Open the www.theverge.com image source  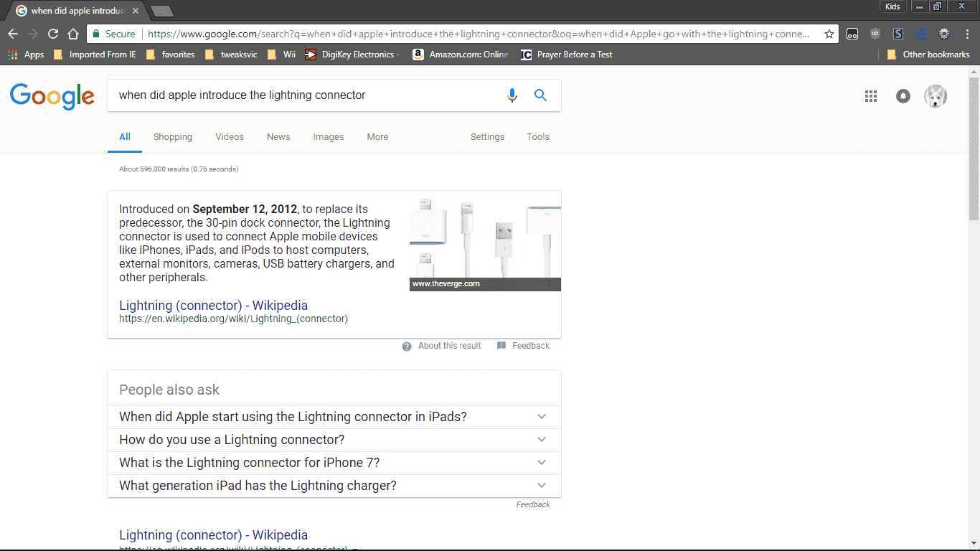[446, 284]
